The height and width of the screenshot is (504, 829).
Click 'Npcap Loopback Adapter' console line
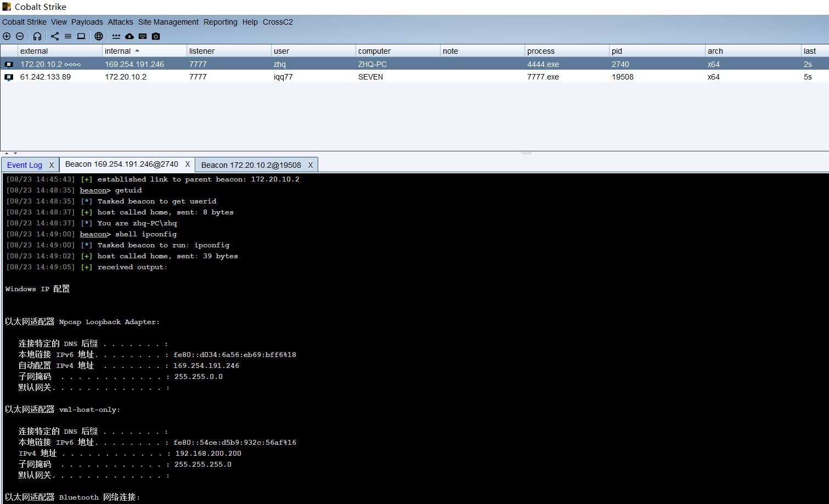point(82,322)
